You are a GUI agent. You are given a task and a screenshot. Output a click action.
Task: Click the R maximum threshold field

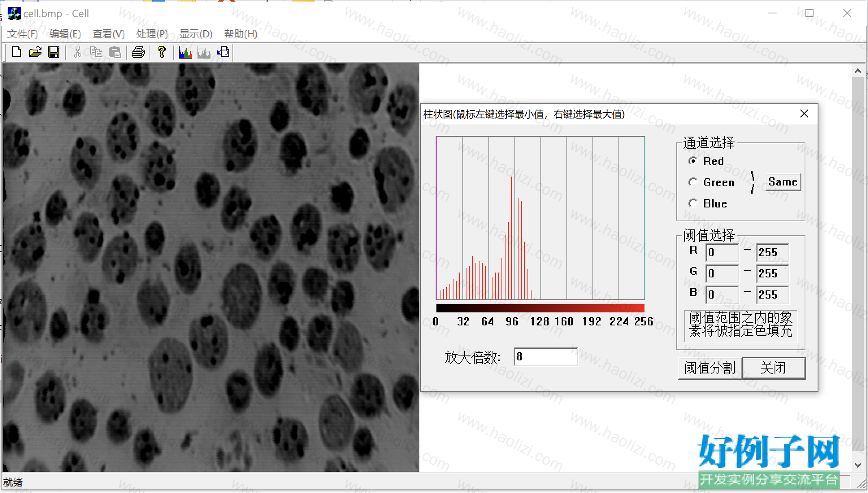pyautogui.click(x=773, y=253)
